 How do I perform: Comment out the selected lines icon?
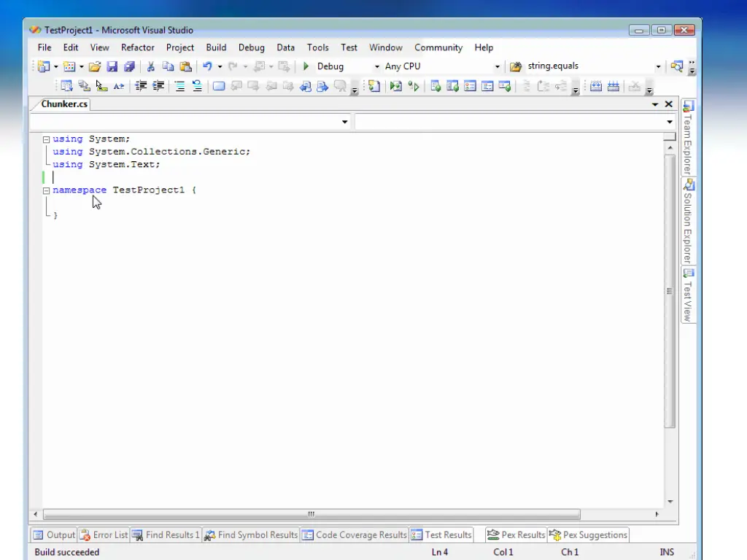pos(179,86)
